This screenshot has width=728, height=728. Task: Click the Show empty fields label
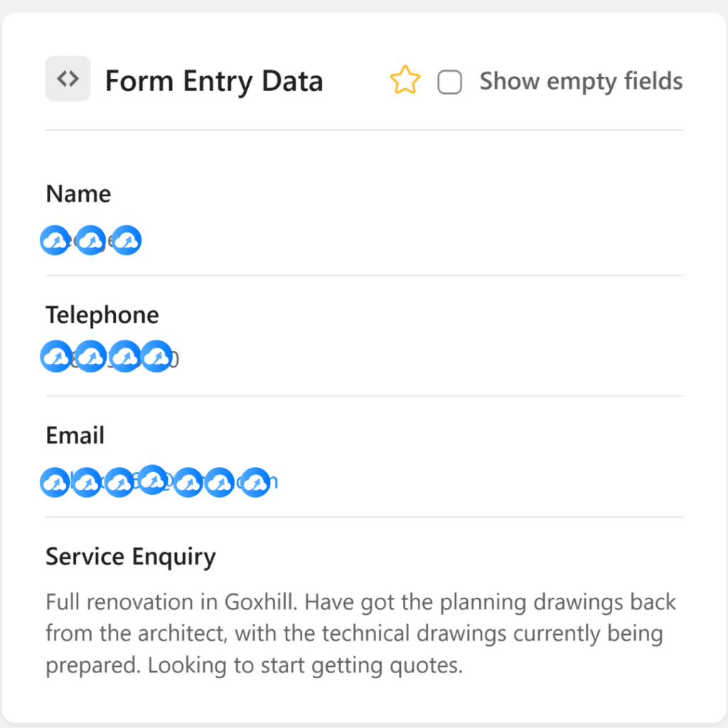[581, 81]
